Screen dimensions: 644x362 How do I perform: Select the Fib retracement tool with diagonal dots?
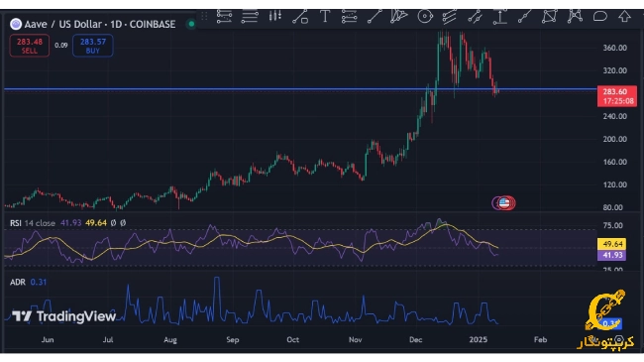(224, 17)
